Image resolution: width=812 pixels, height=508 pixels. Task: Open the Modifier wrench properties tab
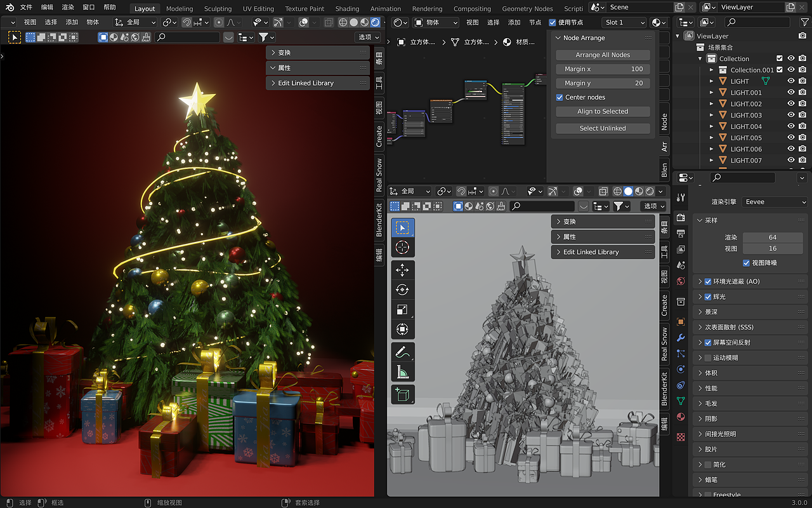(681, 338)
